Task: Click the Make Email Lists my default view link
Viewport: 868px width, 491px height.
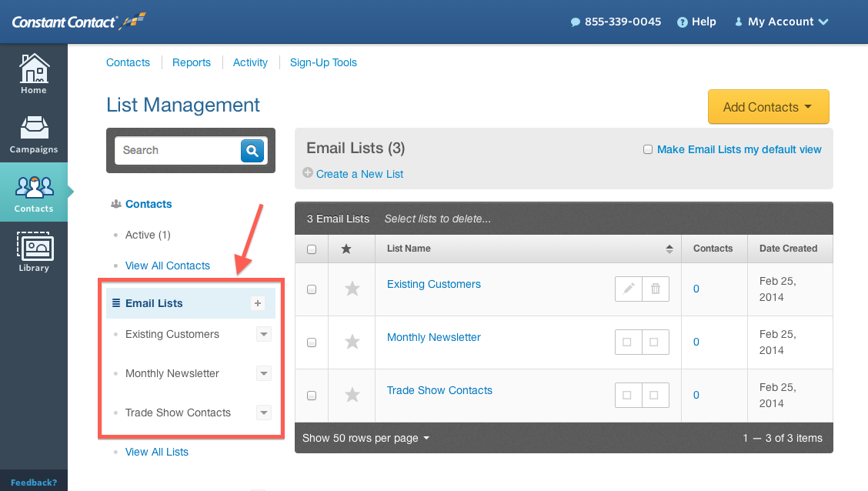Action: (739, 149)
